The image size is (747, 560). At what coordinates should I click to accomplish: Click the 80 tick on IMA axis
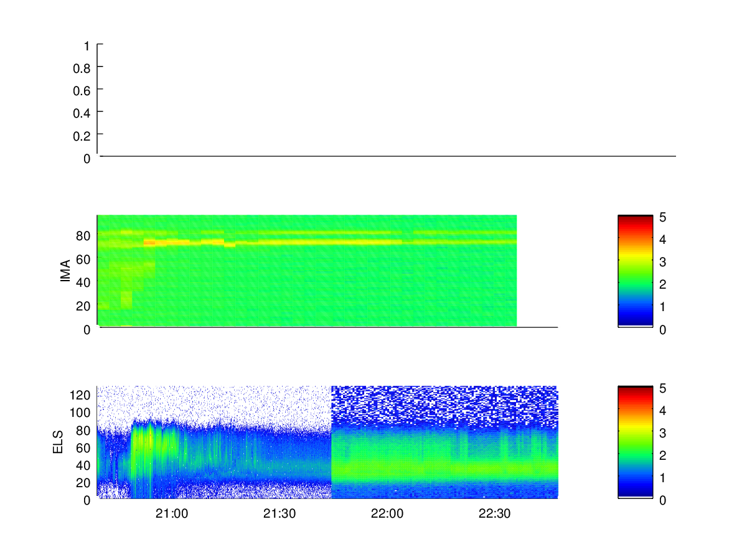[84, 236]
